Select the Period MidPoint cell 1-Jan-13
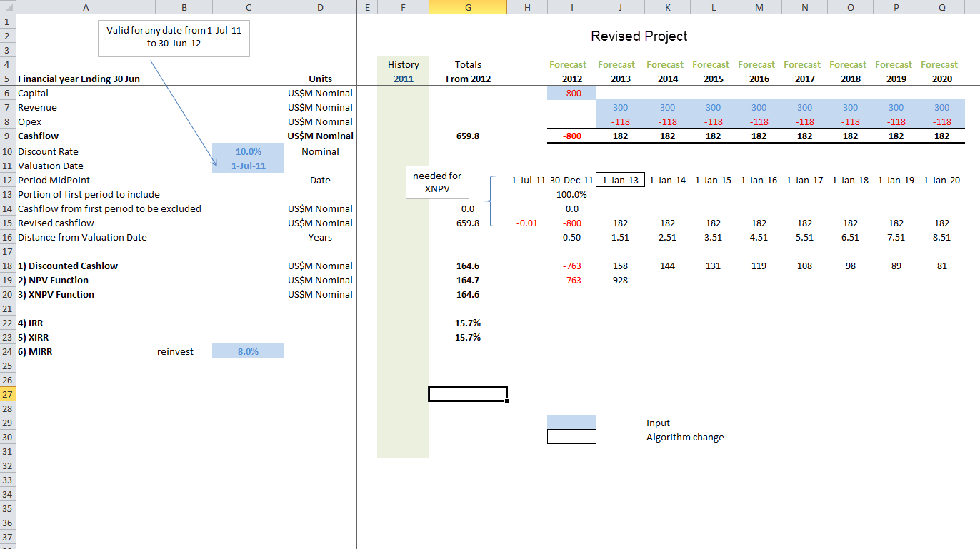Viewport: 980px width, 549px height. click(x=621, y=180)
